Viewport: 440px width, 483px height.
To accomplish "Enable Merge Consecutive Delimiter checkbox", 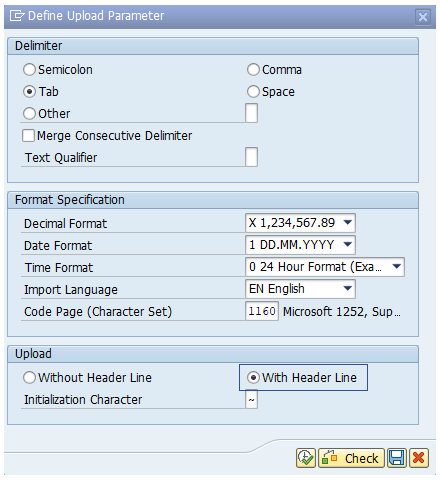I will coord(28,136).
